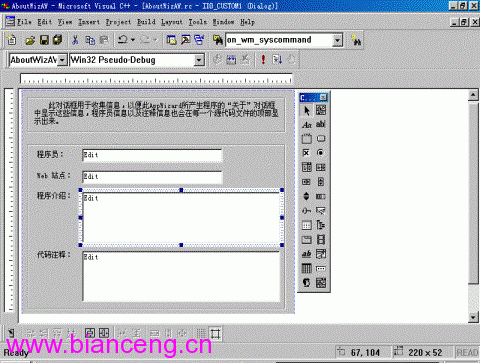Image resolution: width=480 pixels, height=363 pixels.
Task: Open the Insert menu
Action: pyautogui.click(x=89, y=22)
